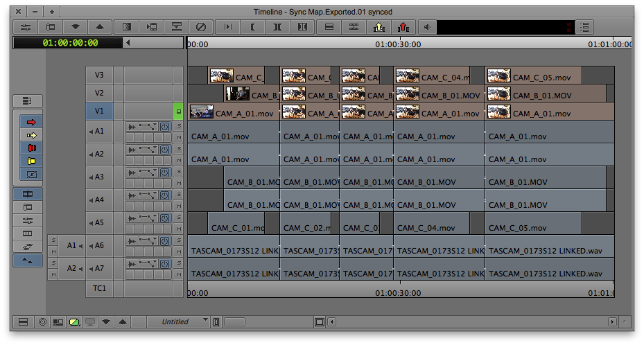Select the last CAM_B_01.MOV audio clip on A3
This screenshot has width=644, height=345.
(x=546, y=177)
